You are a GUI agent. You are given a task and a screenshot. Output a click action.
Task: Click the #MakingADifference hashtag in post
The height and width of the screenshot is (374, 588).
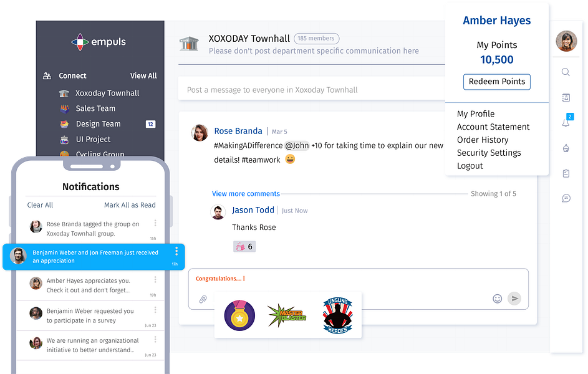click(x=248, y=145)
